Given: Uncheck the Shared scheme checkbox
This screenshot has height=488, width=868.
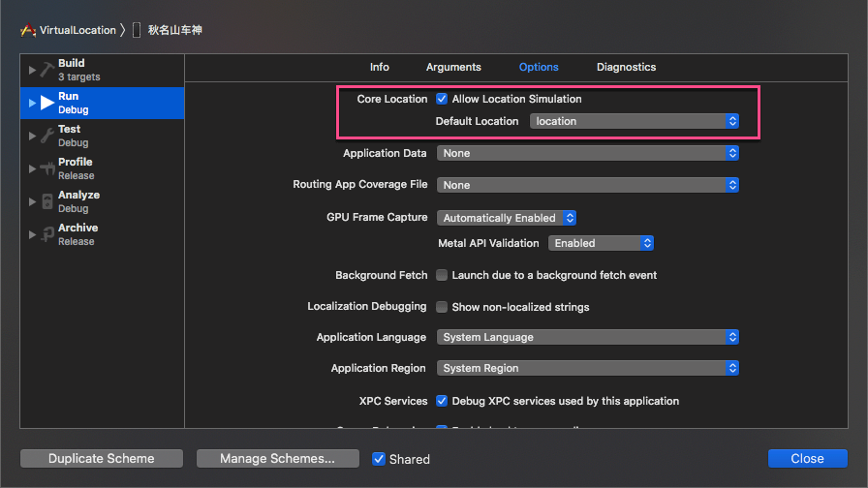Looking at the screenshot, I should click(x=379, y=459).
